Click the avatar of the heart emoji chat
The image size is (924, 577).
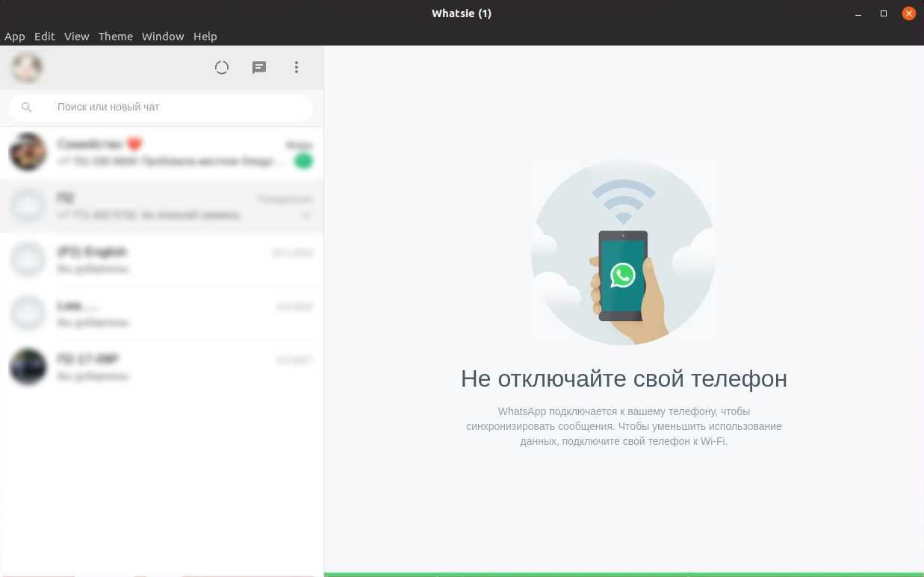pos(28,152)
